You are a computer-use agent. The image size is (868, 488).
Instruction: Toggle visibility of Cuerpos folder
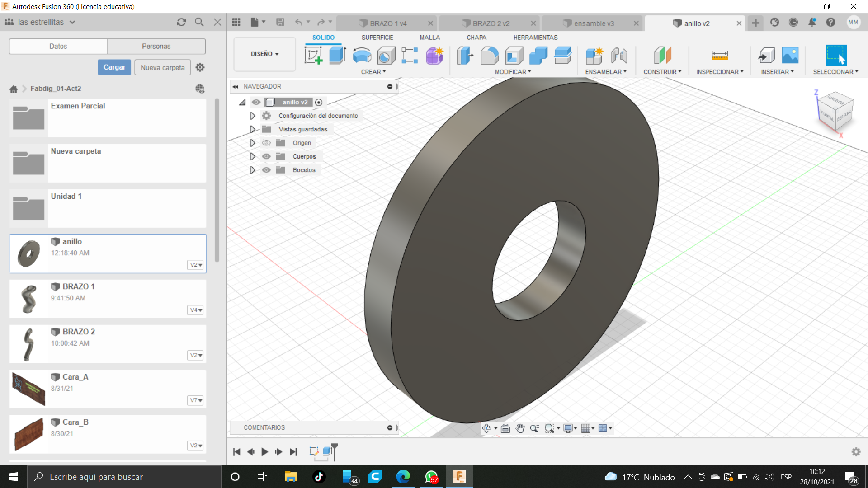(266, 156)
